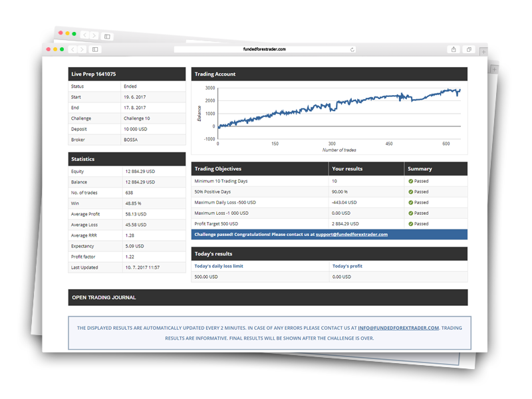
Task: Click the green check for Maximum Daily Loss
Action: coord(410,203)
